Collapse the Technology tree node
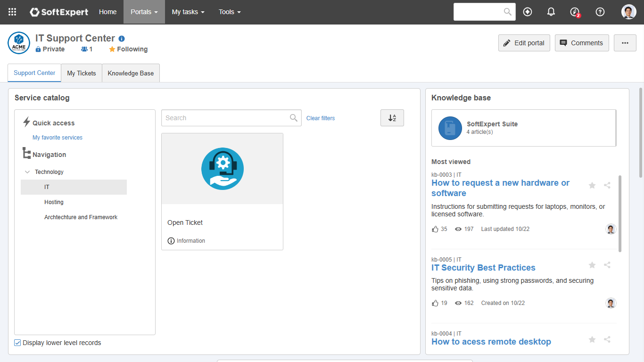The height and width of the screenshot is (362, 644). (27, 172)
